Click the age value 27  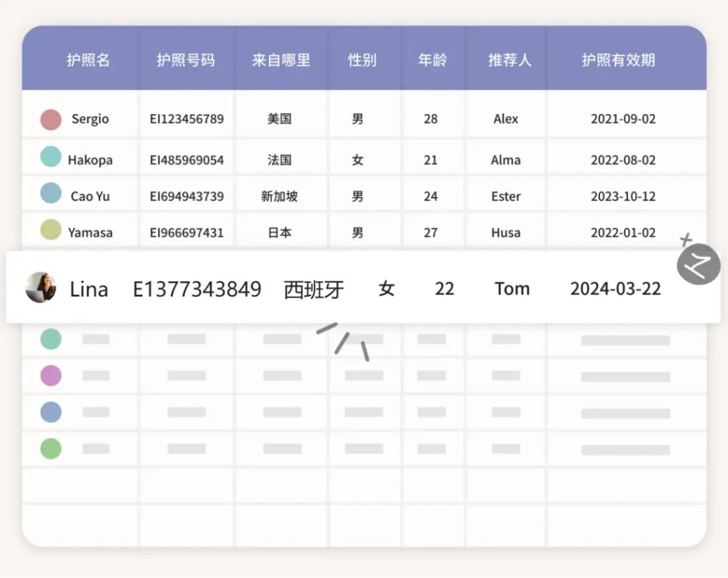click(430, 233)
